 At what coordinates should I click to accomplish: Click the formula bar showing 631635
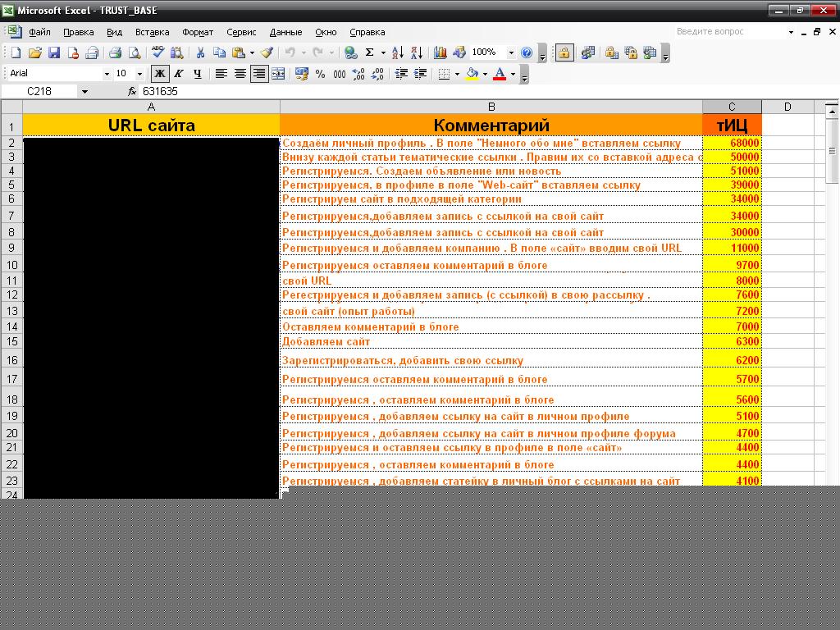489,92
